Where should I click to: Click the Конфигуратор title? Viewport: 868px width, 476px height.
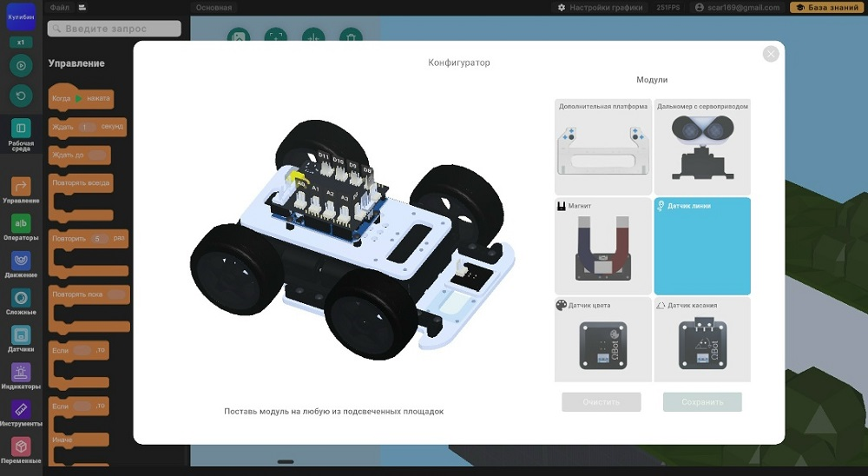[459, 63]
